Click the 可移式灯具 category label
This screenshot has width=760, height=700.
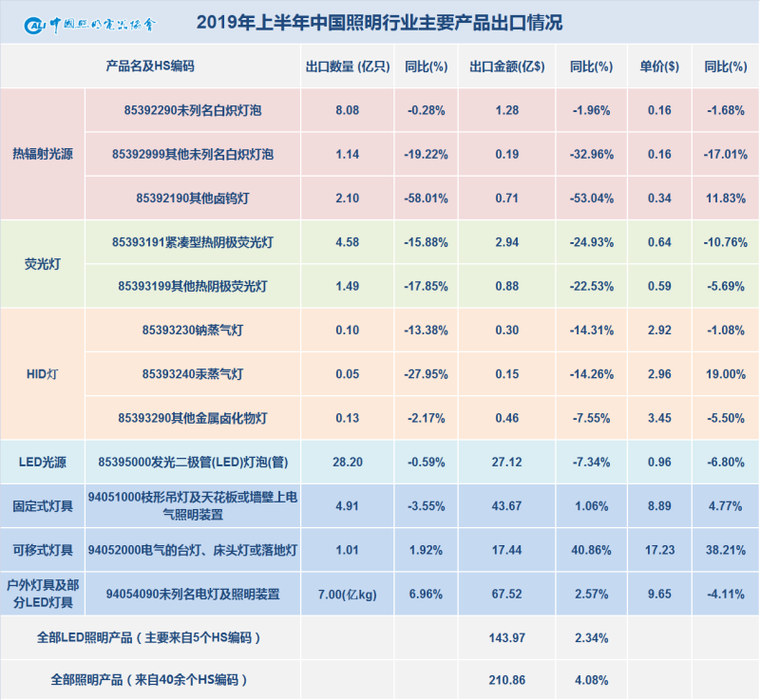(45, 549)
